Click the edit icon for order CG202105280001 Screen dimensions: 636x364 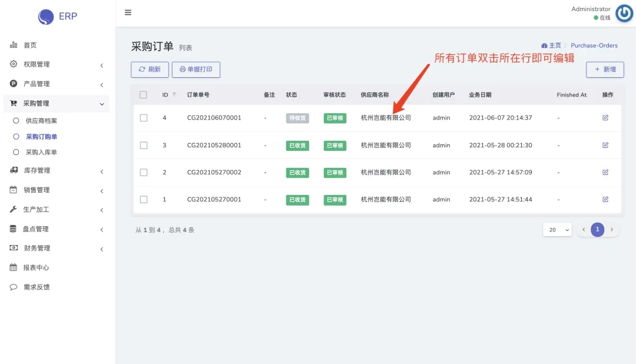coord(605,145)
